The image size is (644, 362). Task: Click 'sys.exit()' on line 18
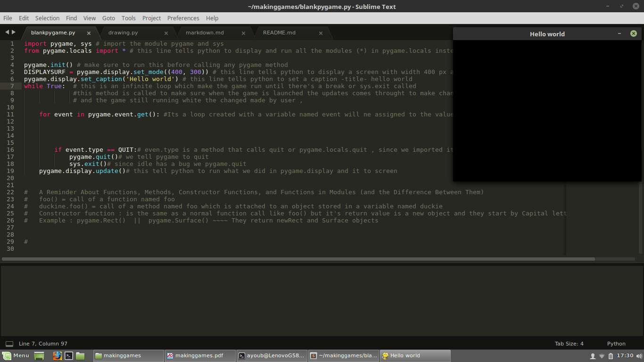(x=88, y=164)
